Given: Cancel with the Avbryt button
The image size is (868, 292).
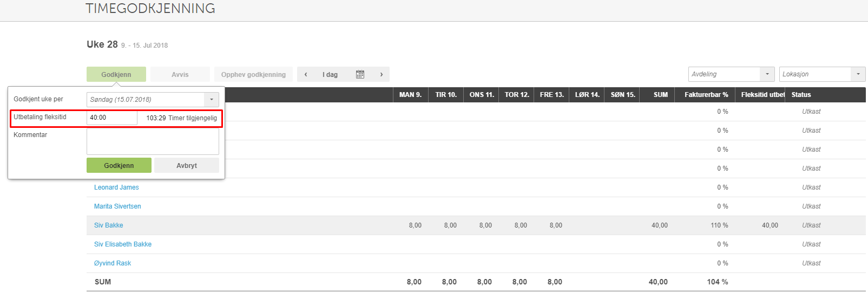Looking at the screenshot, I should pyautogui.click(x=187, y=165).
